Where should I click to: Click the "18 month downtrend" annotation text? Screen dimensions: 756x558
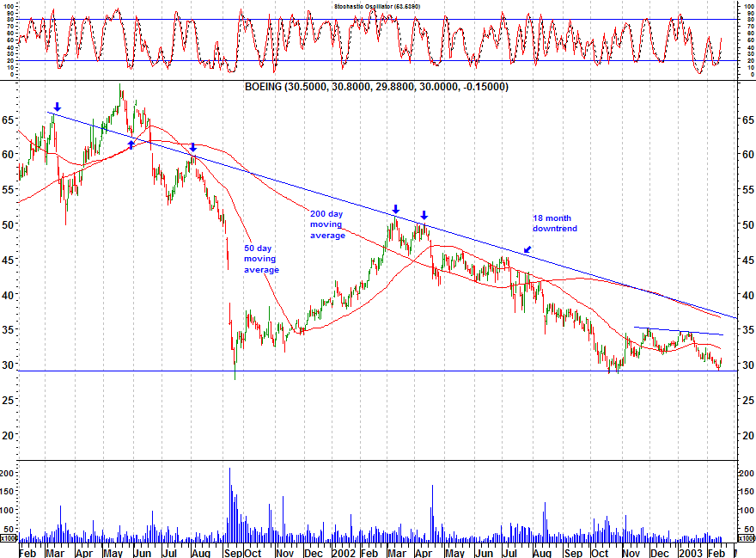click(x=554, y=223)
